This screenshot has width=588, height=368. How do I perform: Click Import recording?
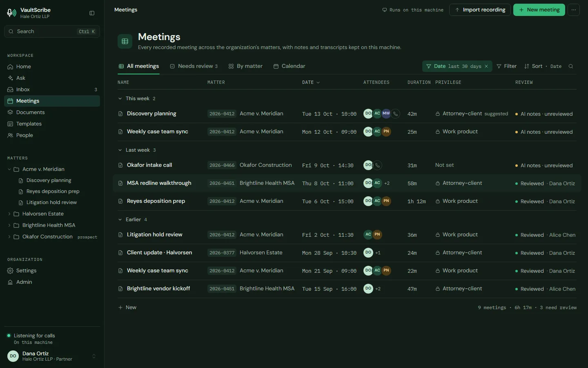click(480, 10)
